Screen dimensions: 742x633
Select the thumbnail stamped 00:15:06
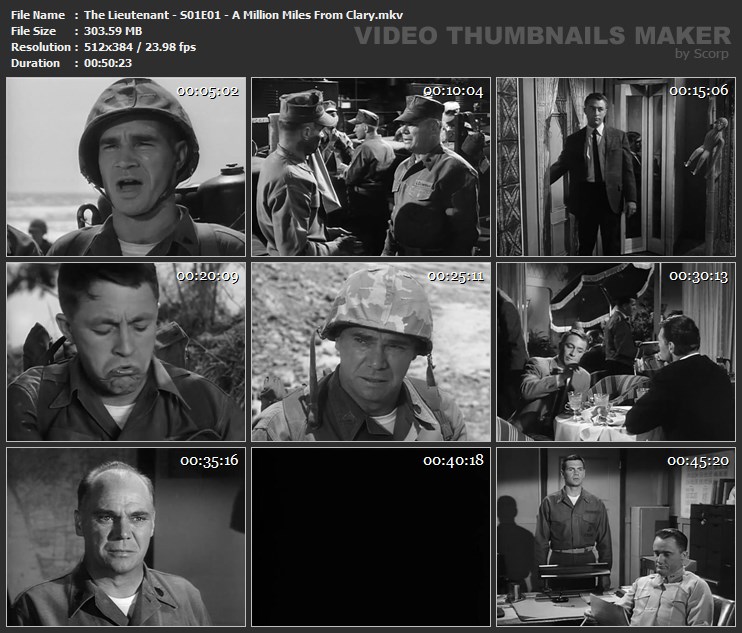616,167
